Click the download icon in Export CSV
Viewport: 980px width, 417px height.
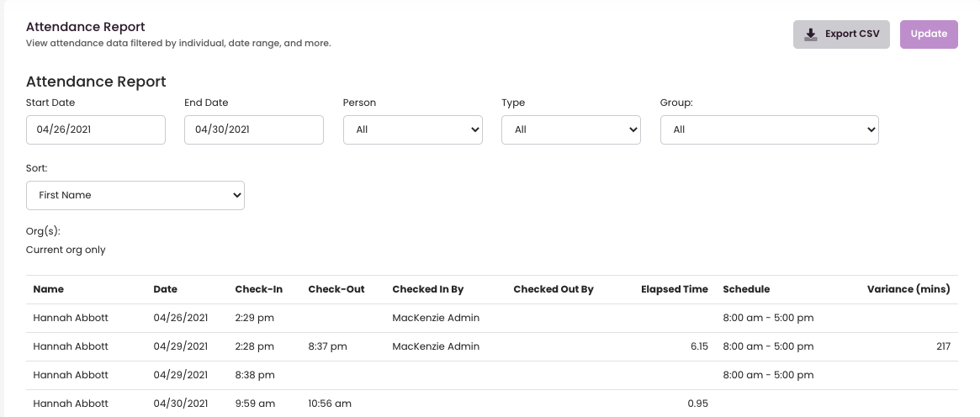(x=811, y=34)
